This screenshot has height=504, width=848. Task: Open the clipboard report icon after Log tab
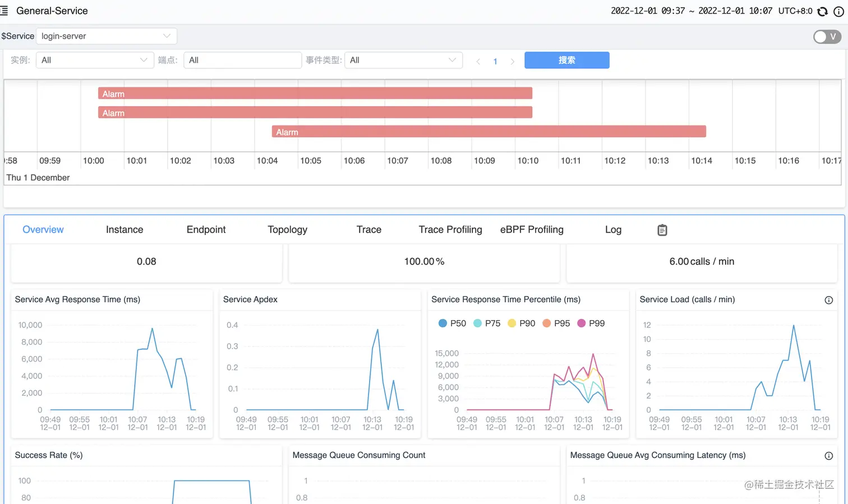(x=662, y=230)
